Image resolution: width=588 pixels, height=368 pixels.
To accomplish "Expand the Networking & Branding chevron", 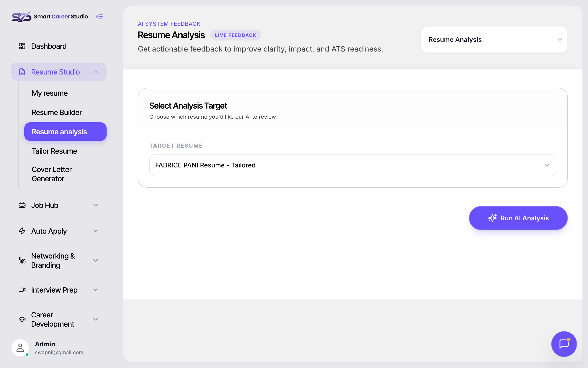I will coord(96,260).
